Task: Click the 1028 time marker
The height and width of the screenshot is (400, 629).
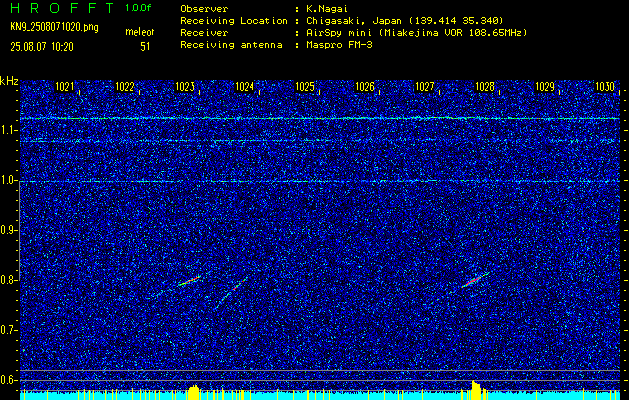Action: click(x=485, y=87)
